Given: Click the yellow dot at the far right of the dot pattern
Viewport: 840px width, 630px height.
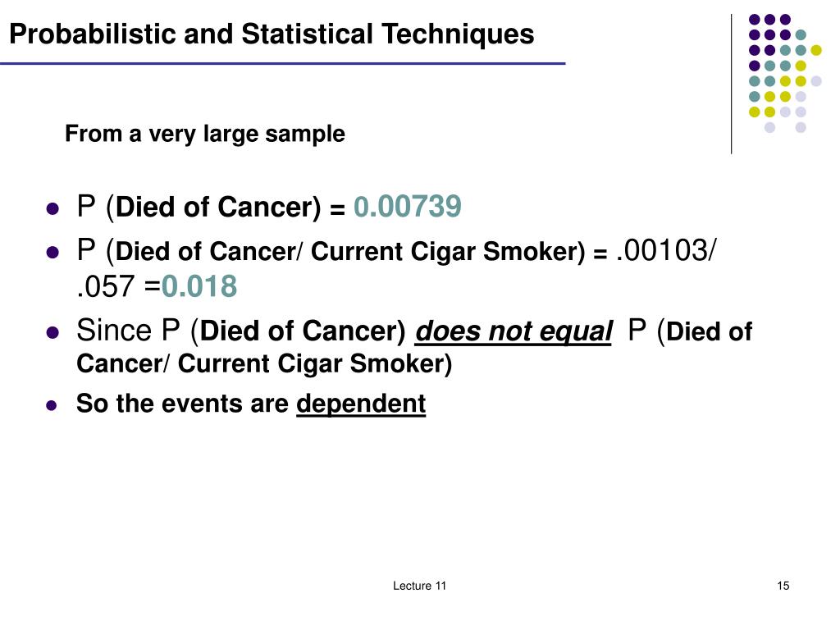Looking at the screenshot, I should 816,50.
